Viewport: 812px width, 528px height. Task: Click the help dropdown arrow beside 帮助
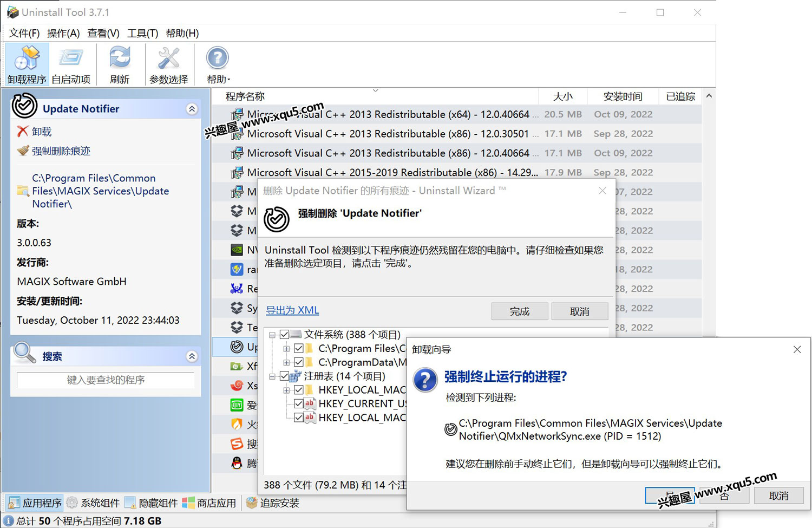coord(229,80)
